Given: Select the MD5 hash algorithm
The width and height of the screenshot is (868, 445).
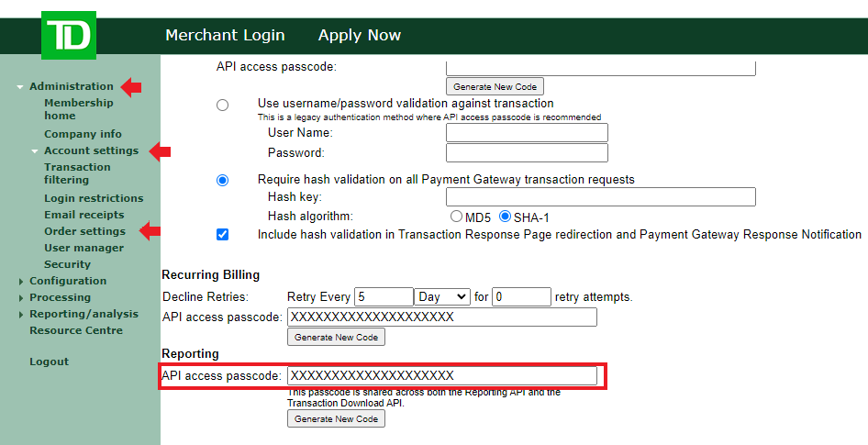Looking at the screenshot, I should [x=456, y=217].
